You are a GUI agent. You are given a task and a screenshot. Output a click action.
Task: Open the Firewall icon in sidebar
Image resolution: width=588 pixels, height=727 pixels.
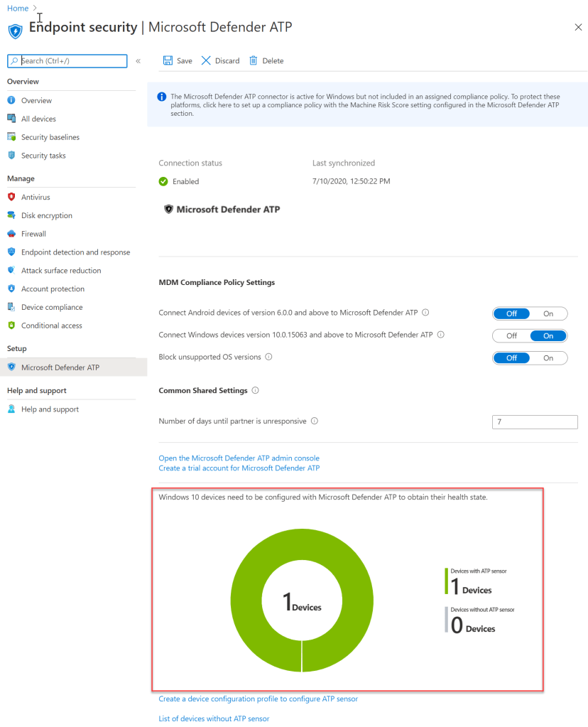point(11,234)
